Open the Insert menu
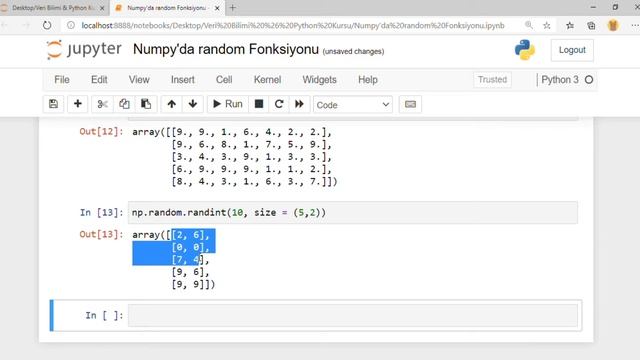Image resolution: width=640 pixels, height=360 pixels. pos(182,80)
